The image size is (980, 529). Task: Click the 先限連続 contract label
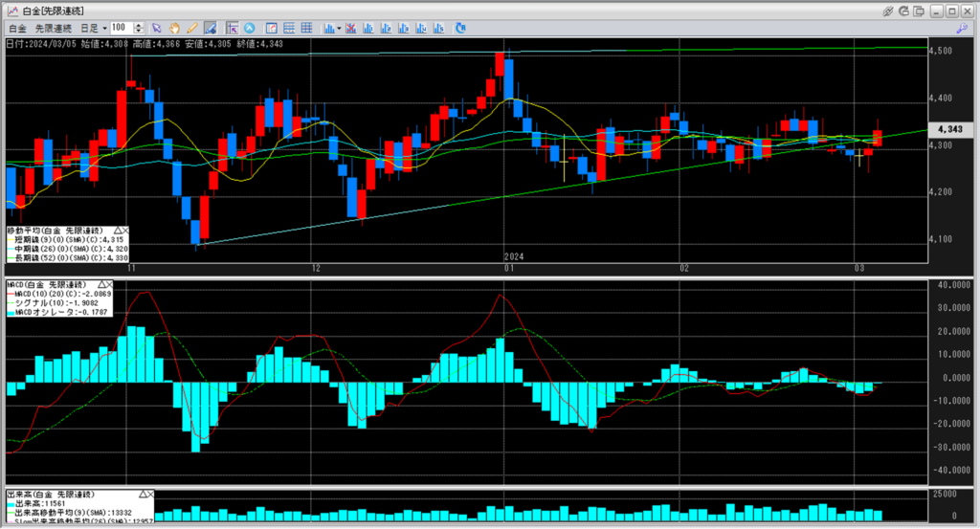pos(54,28)
